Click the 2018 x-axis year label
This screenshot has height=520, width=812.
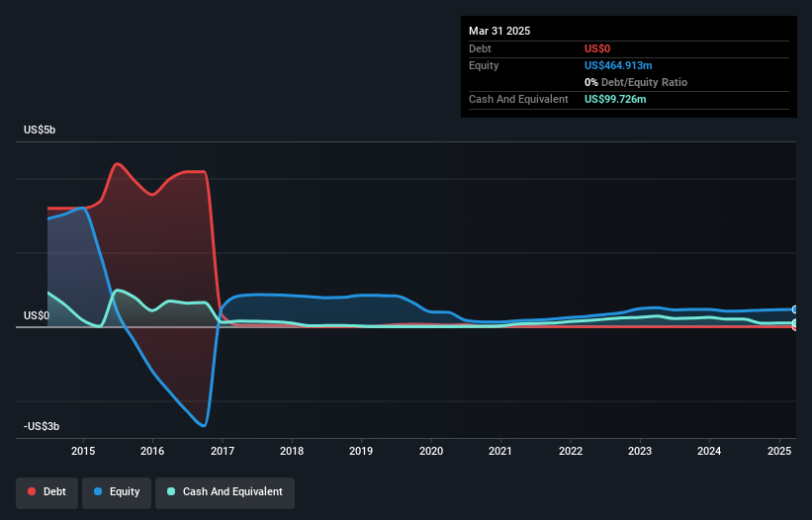pyautogui.click(x=292, y=451)
